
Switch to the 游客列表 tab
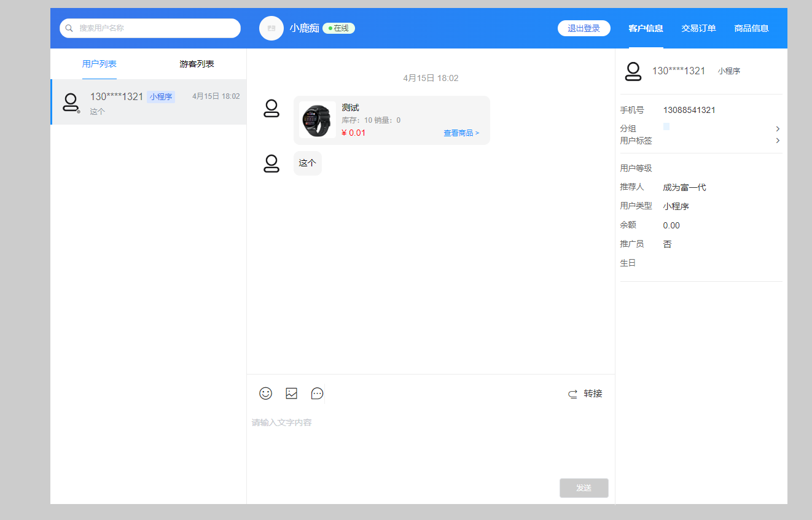(197, 64)
